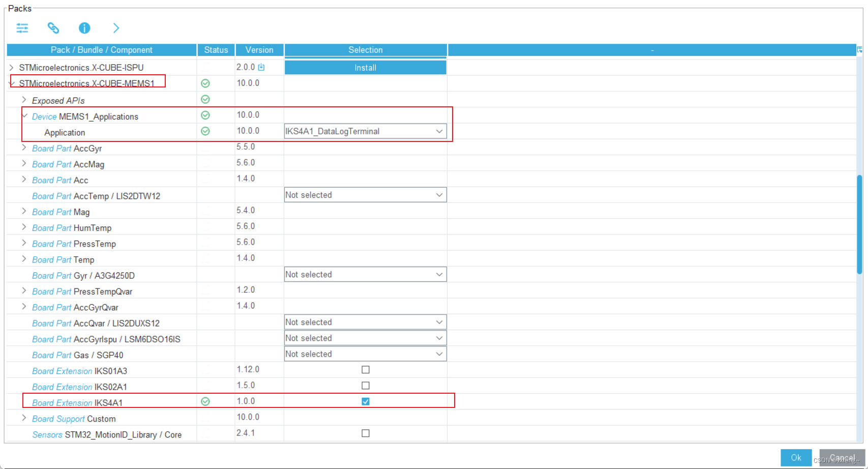Screen dimensions: 868x469
Task: Expand Board Part AccGyrQvar
Action: [24, 307]
